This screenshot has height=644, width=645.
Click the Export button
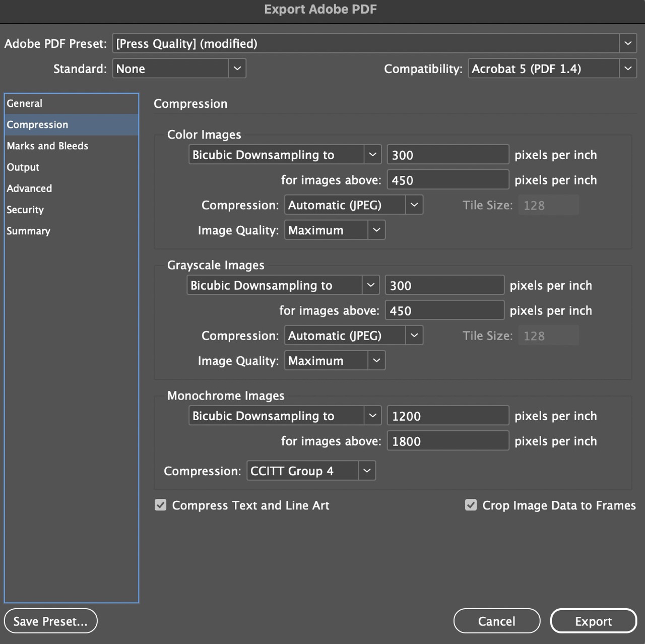[x=594, y=621]
